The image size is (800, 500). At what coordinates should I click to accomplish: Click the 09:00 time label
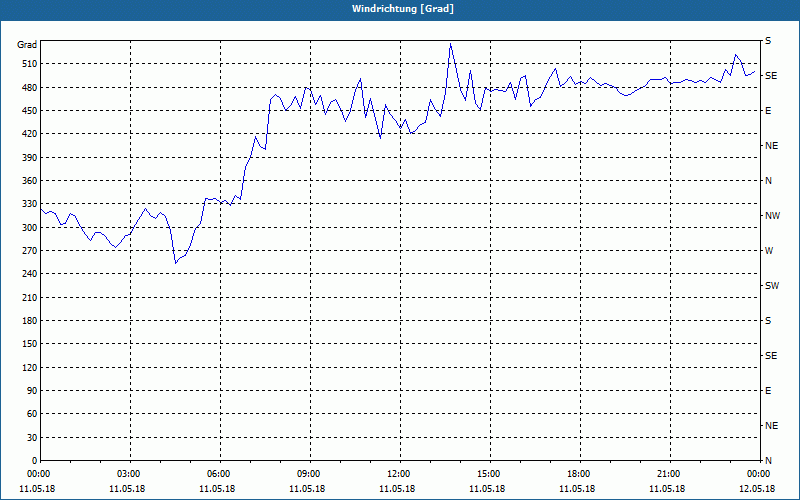click(x=310, y=474)
